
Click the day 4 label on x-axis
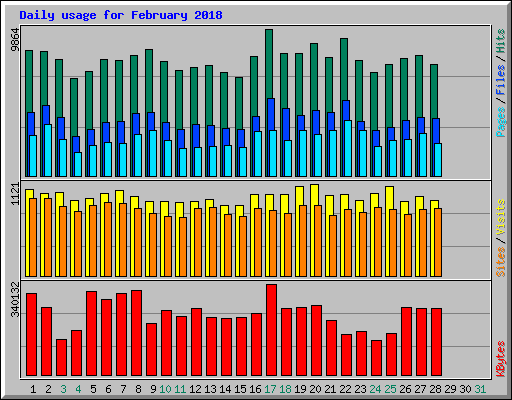coord(78,389)
